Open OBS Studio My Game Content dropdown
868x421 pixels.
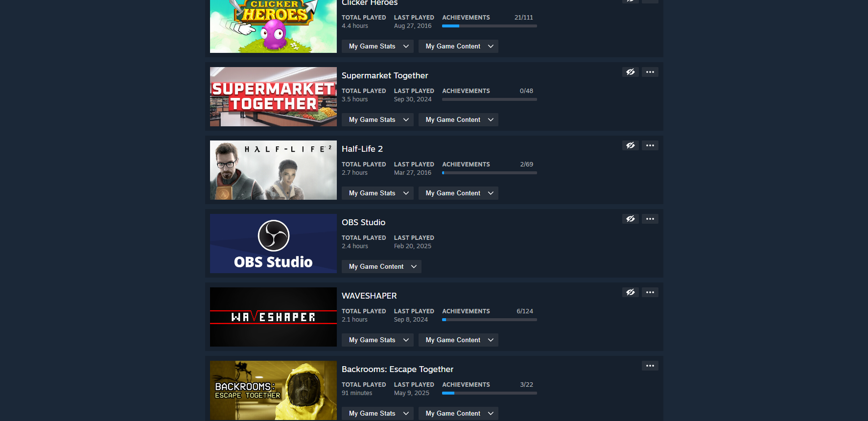(x=381, y=266)
